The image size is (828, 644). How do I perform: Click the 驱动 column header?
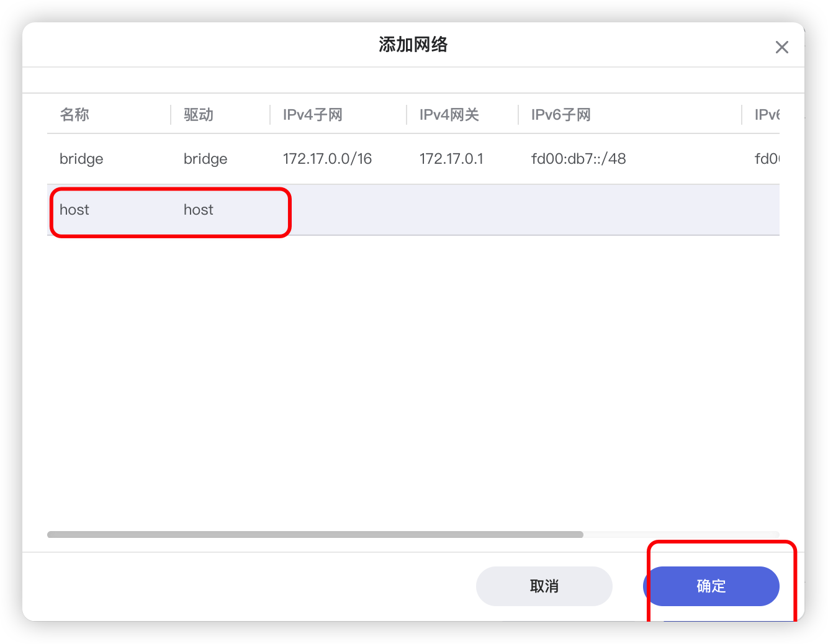click(199, 115)
